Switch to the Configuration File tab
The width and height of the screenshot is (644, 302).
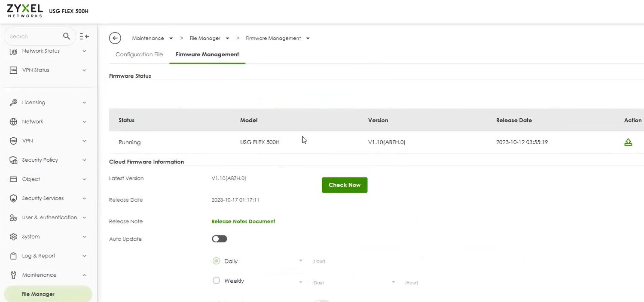coord(139,54)
